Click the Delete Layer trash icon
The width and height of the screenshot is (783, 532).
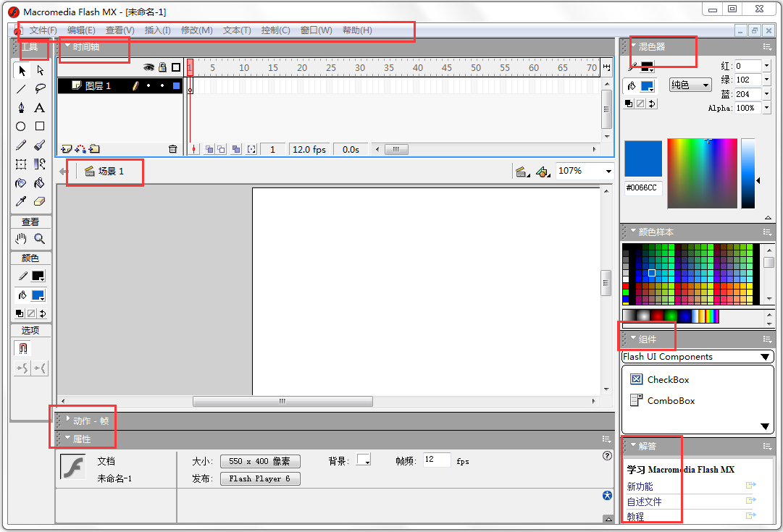(x=173, y=148)
